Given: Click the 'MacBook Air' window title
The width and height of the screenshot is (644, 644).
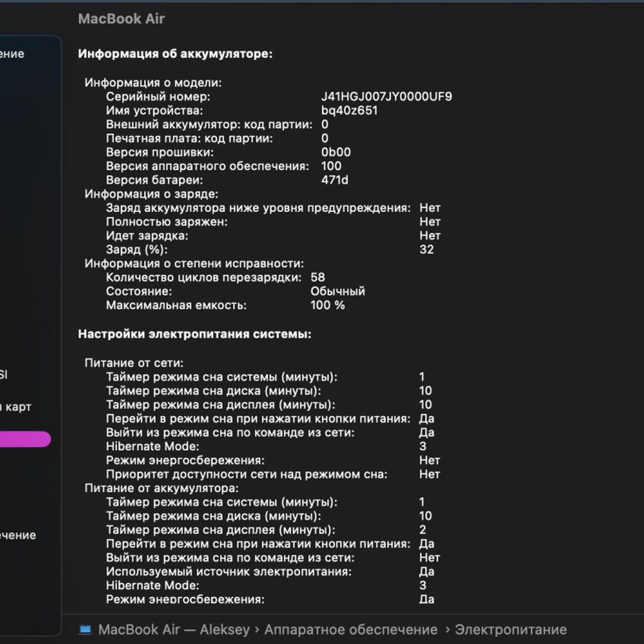Looking at the screenshot, I should tap(121, 18).
